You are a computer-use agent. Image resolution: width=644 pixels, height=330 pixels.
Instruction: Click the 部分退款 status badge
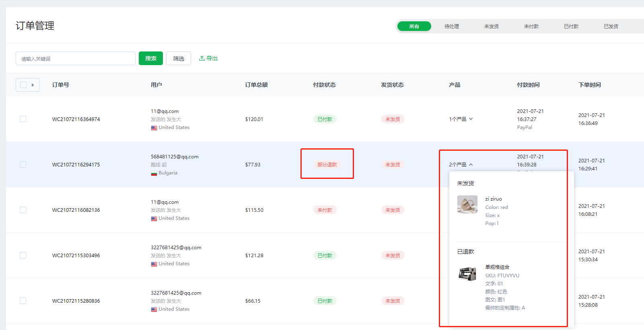click(327, 165)
